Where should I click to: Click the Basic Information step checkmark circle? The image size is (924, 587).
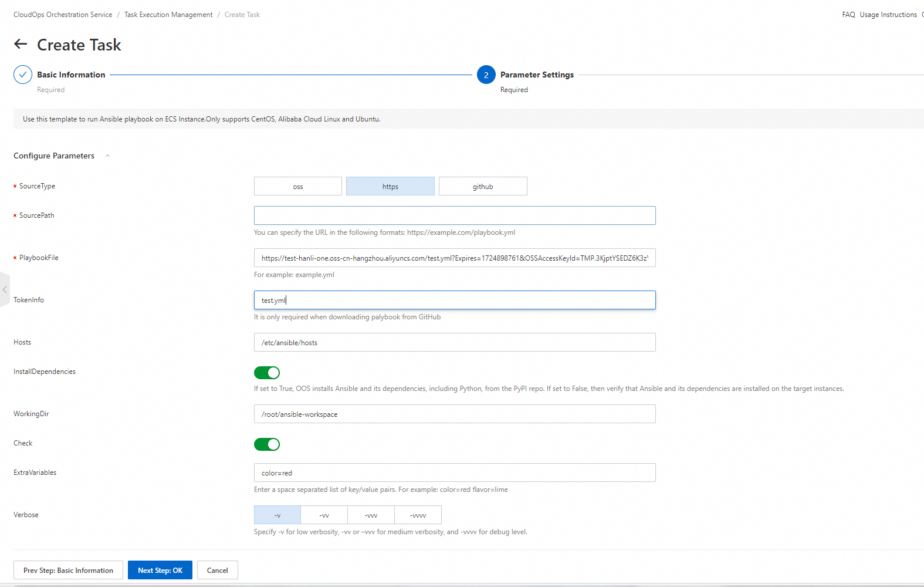23,75
